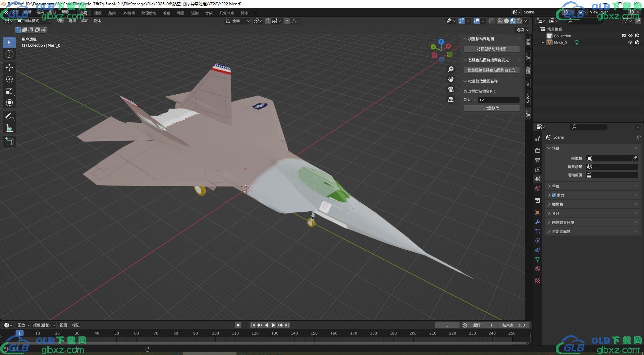Select the Measure tool
644x355 pixels.
[x=9, y=128]
